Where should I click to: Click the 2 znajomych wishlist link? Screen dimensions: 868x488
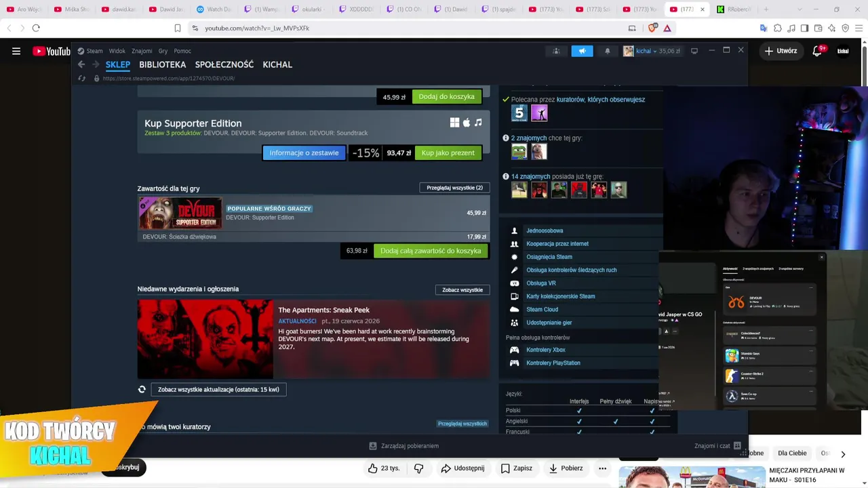529,138
